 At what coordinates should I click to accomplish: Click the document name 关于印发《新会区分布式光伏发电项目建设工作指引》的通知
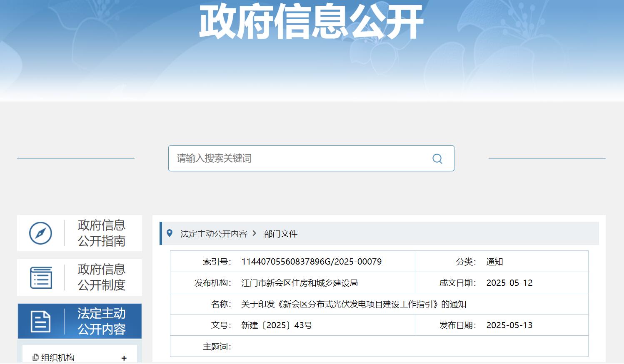(x=353, y=304)
